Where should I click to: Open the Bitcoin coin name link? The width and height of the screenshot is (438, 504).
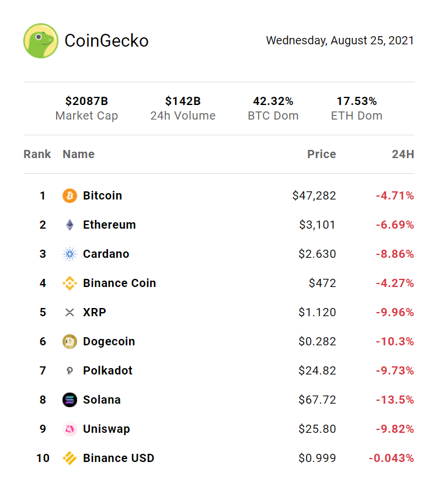[103, 196]
